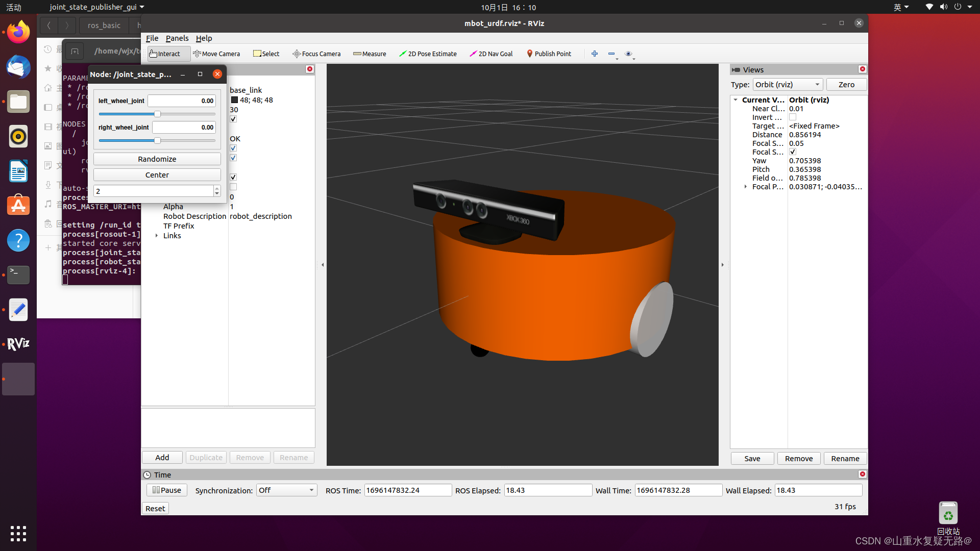Pick the Focus Camera tool
The width and height of the screenshot is (980, 551).
pyautogui.click(x=316, y=54)
